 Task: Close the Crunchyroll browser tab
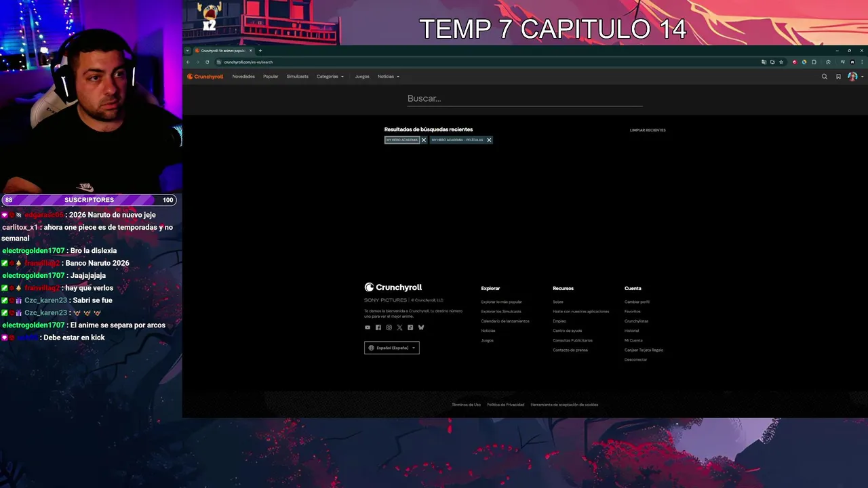(x=250, y=50)
